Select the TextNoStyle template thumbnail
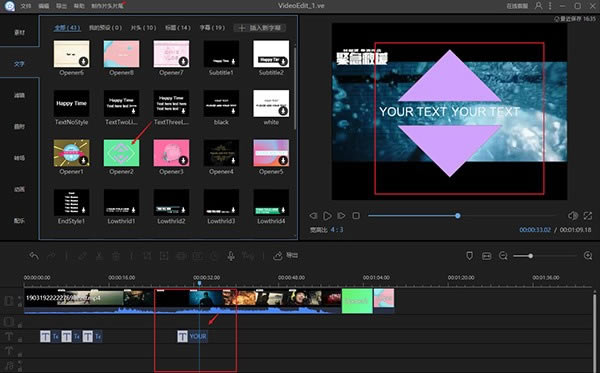Image resolution: width=600 pixels, height=373 pixels. coord(72,103)
